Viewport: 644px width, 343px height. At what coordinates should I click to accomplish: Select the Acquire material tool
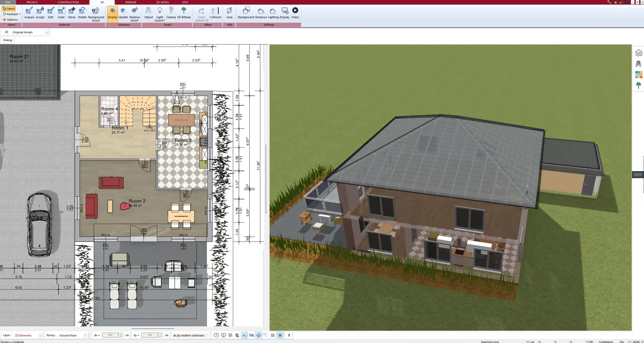coord(29,13)
